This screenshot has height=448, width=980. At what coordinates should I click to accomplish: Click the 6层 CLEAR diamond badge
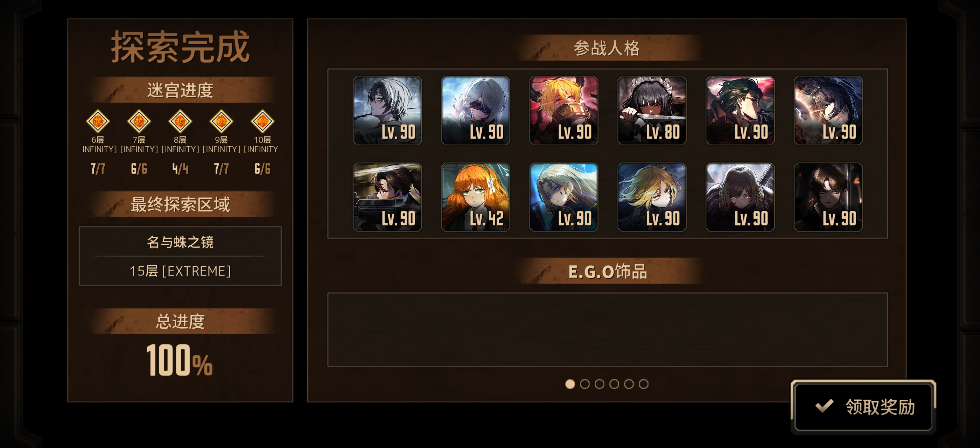pos(98,122)
